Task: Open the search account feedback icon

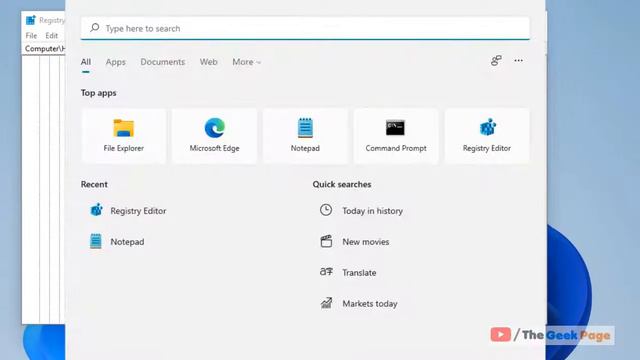Action: pyautogui.click(x=496, y=61)
